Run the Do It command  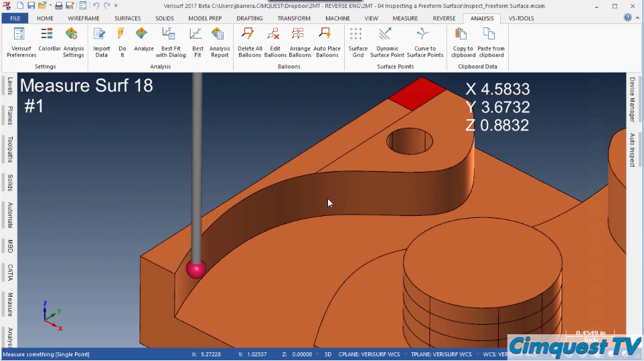tap(122, 42)
